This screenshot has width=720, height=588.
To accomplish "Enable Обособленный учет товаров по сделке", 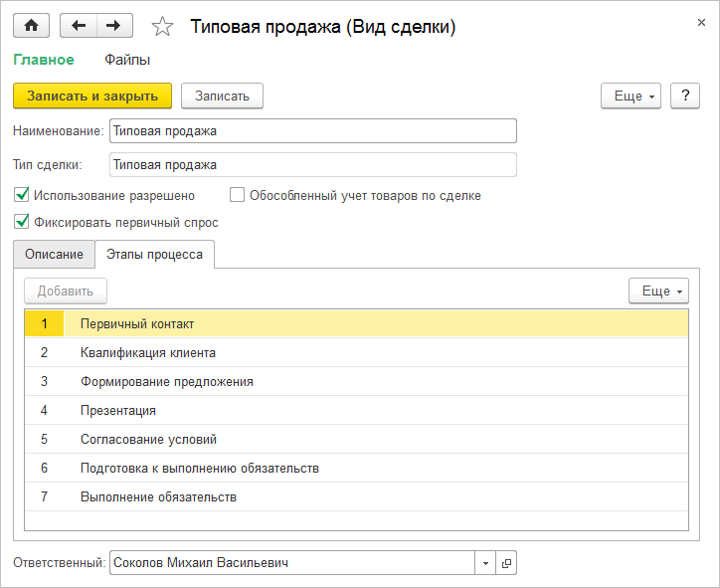I will pyautogui.click(x=237, y=196).
